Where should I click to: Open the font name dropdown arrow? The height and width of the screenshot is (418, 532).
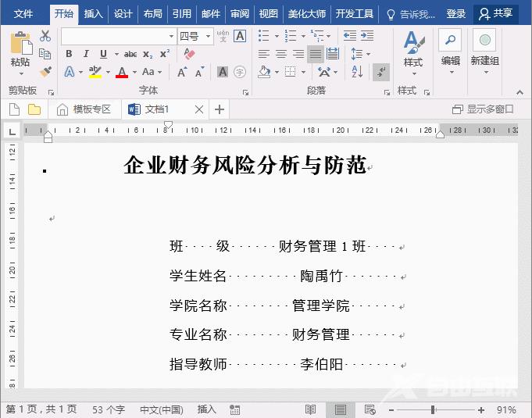pyautogui.click(x=171, y=36)
